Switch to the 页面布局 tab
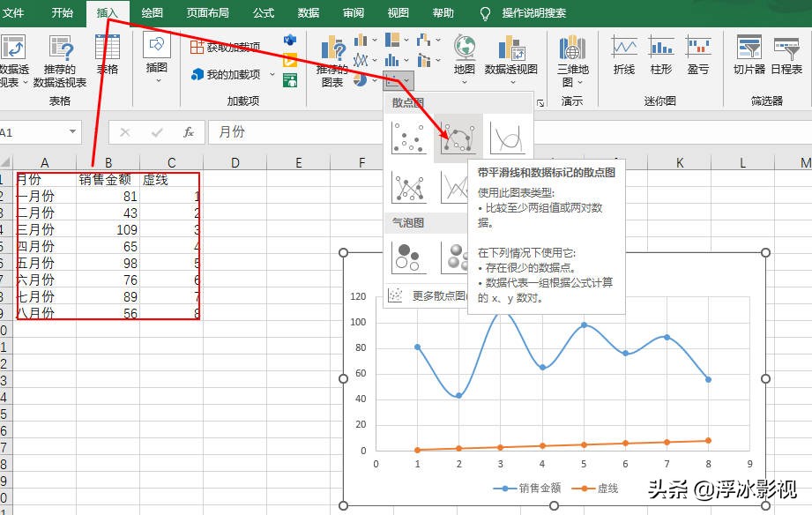The image size is (812, 515). (207, 13)
